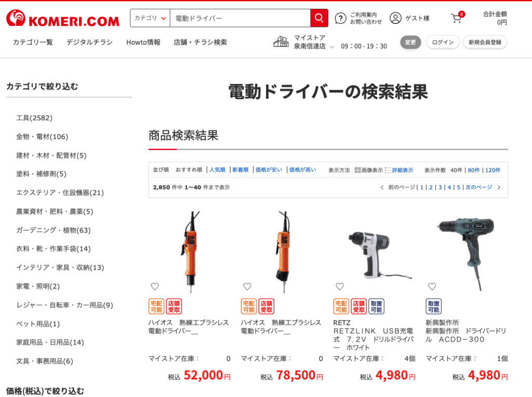Click the ログイン button
The width and height of the screenshot is (532, 397).
pyautogui.click(x=443, y=42)
